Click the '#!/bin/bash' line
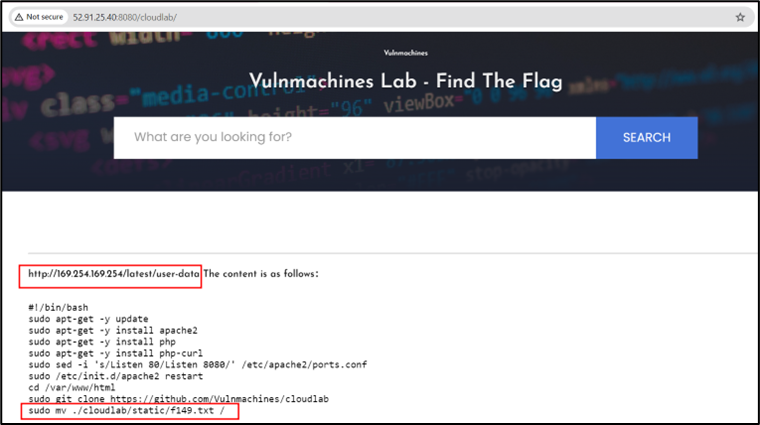 [x=58, y=308]
